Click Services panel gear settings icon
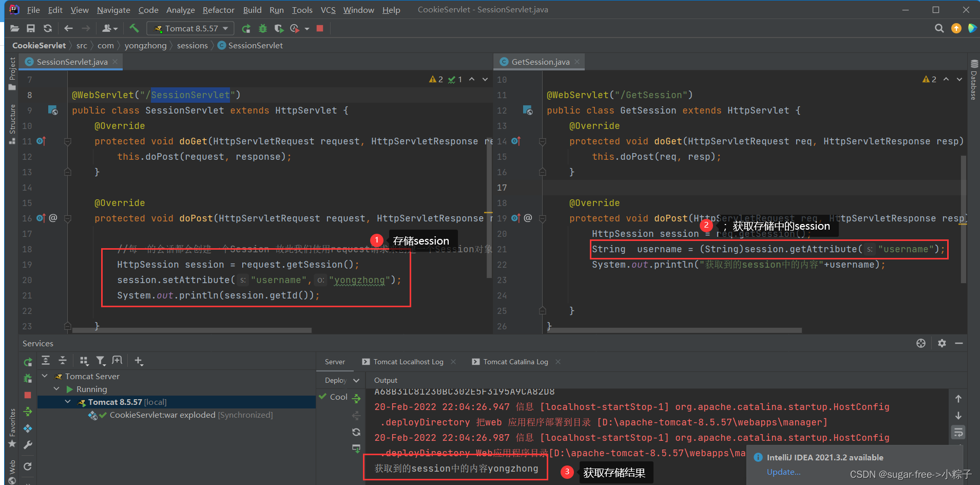The width and height of the screenshot is (980, 485). coord(941,343)
